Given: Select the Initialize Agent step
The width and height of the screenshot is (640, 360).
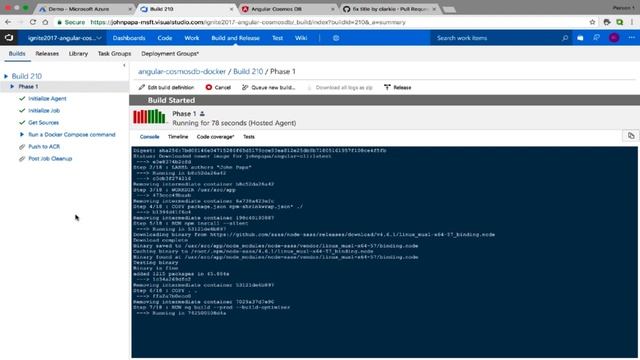Looking at the screenshot, I should tap(47, 98).
